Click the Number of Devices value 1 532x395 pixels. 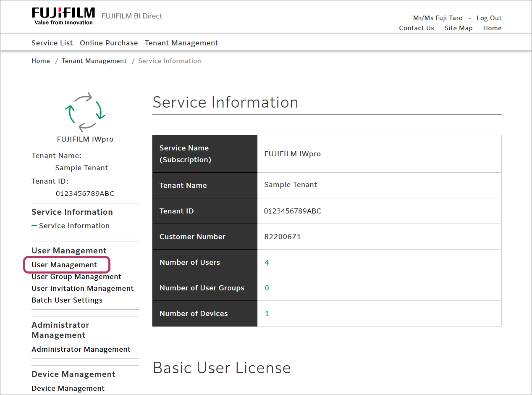click(x=267, y=313)
